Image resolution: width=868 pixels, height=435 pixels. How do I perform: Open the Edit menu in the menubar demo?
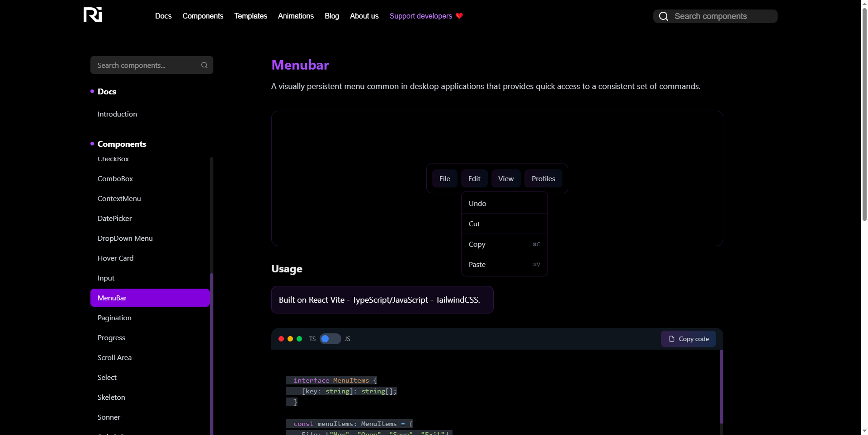pos(474,178)
